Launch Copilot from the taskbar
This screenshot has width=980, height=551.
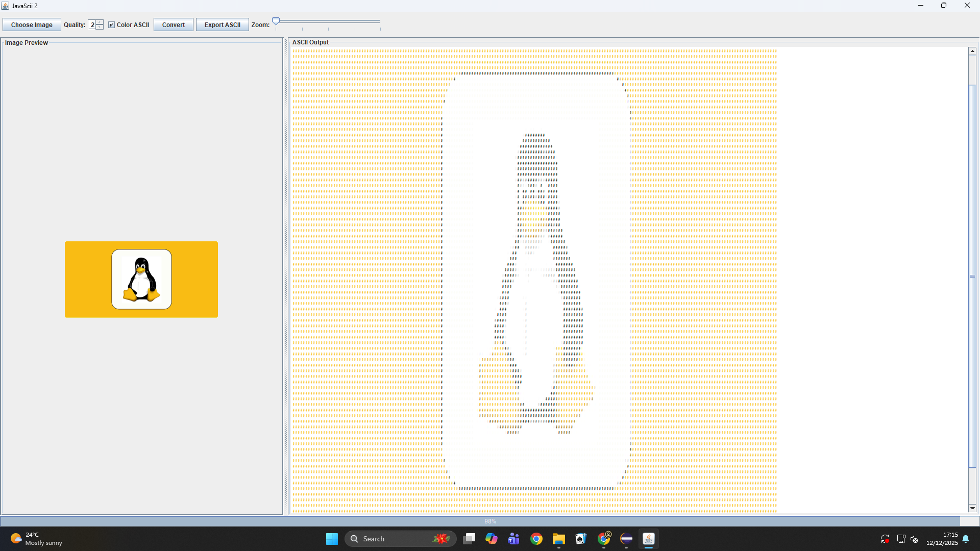[492, 539]
